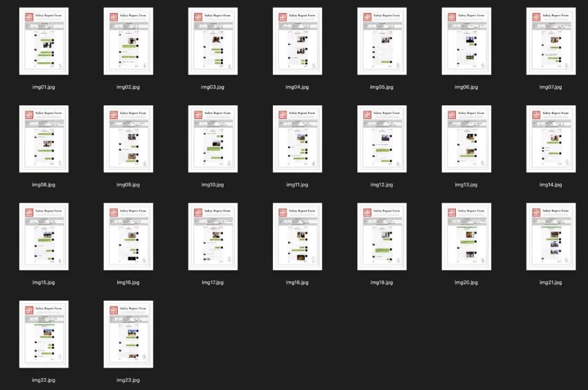Click the file name label img21.jpg
Viewport: 588px width, 390px height.
click(550, 282)
